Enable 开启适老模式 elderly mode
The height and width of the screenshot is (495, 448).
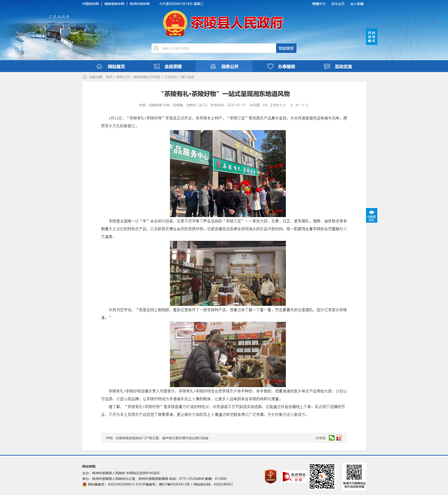coord(371,37)
